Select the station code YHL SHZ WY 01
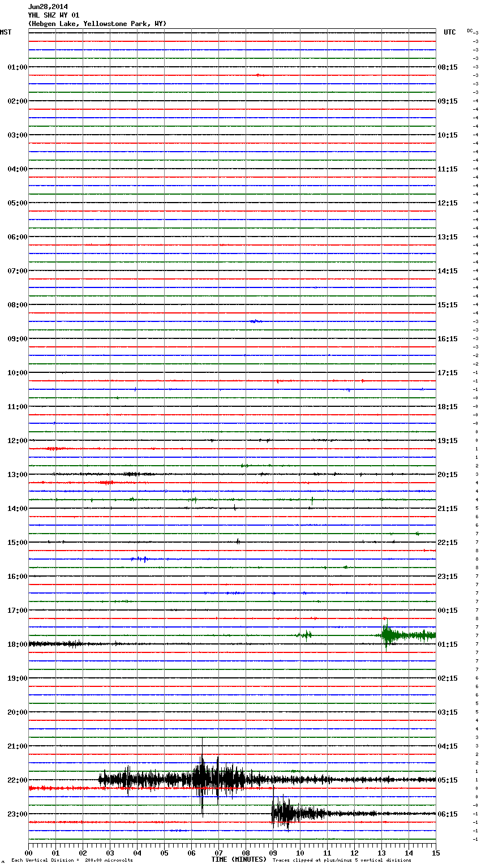Image resolution: width=481 pixels, height=868 pixels. tap(54, 15)
